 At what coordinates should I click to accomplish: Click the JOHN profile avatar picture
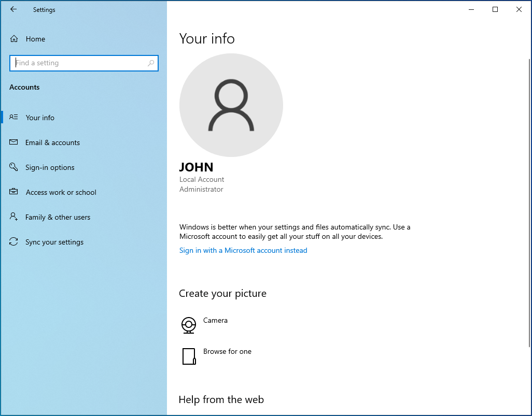pos(231,105)
